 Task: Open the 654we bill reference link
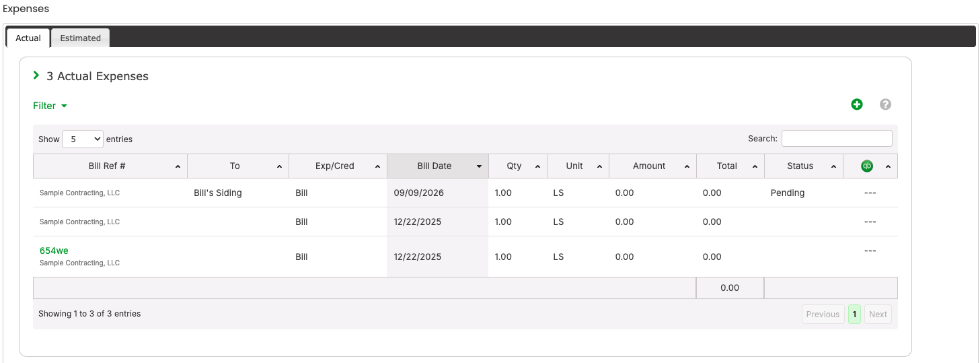coord(54,251)
